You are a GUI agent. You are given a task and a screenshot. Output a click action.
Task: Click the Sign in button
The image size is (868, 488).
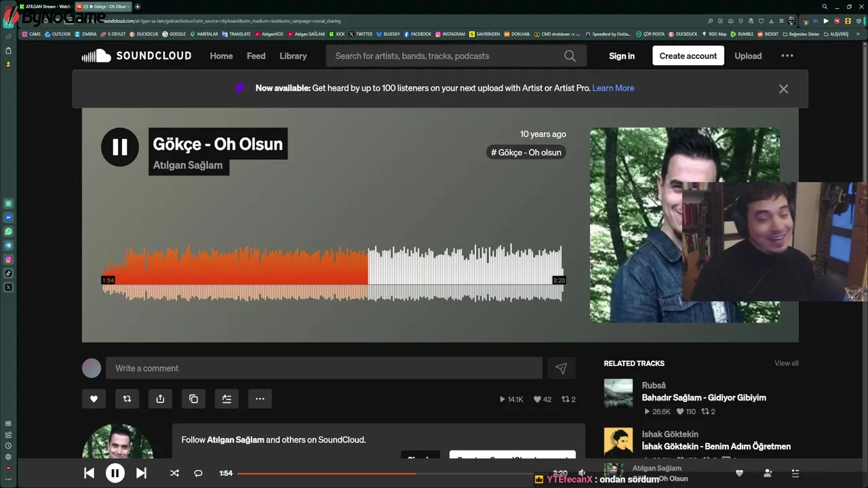coord(622,56)
